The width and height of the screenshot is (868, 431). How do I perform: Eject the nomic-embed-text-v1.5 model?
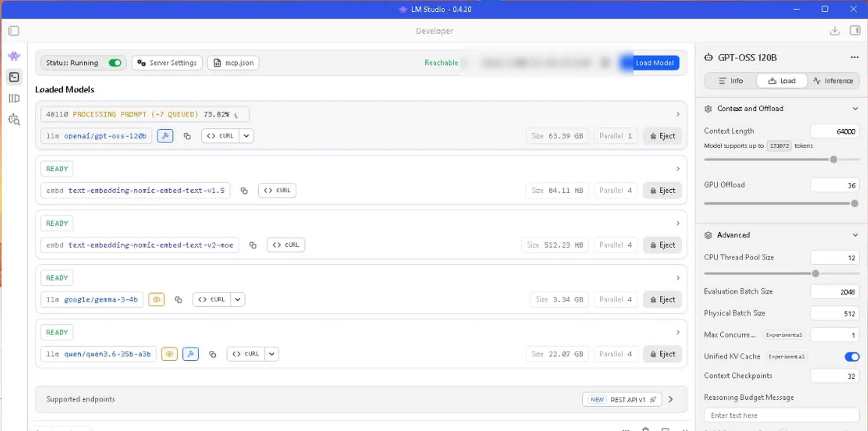(662, 191)
